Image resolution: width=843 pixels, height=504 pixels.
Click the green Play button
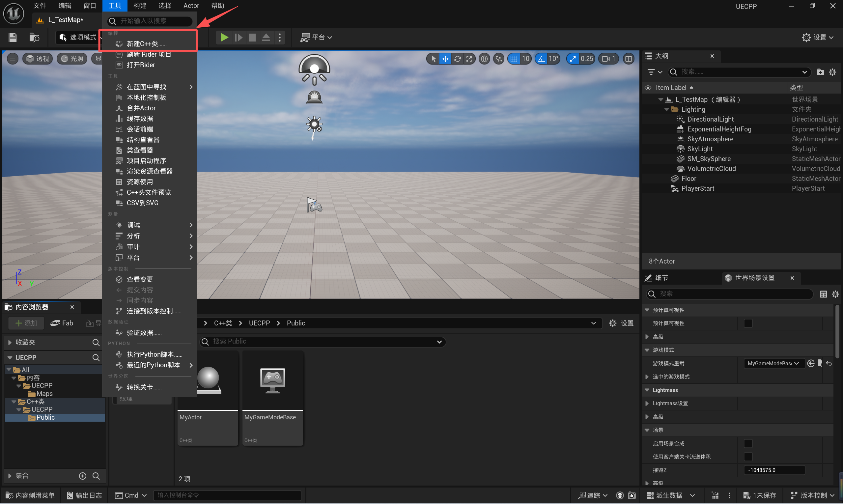pyautogui.click(x=224, y=37)
